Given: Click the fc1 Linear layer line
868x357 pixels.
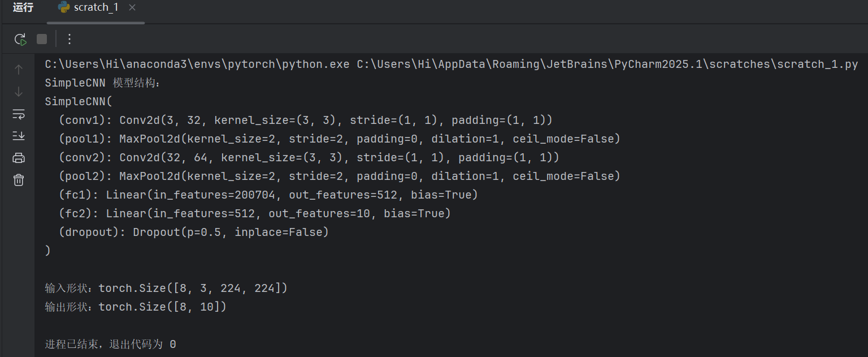Looking at the screenshot, I should [x=268, y=195].
